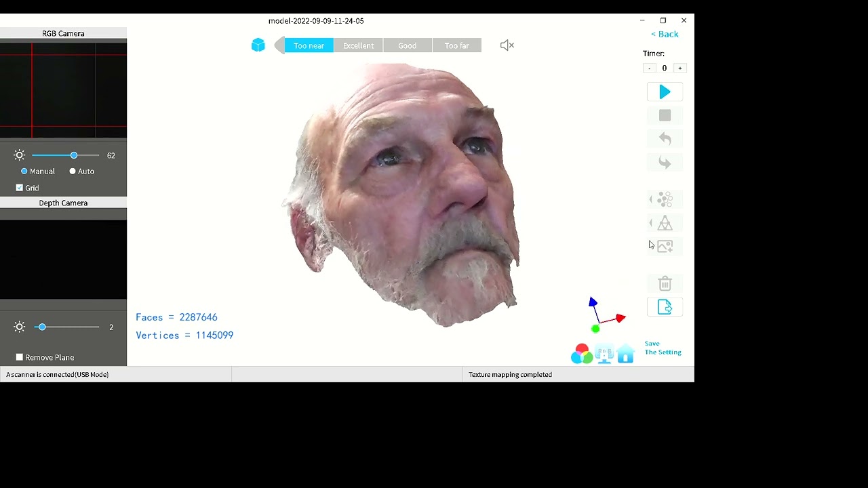Image resolution: width=868 pixels, height=488 pixels.
Task: Click the trash delete icon
Action: pos(665,283)
